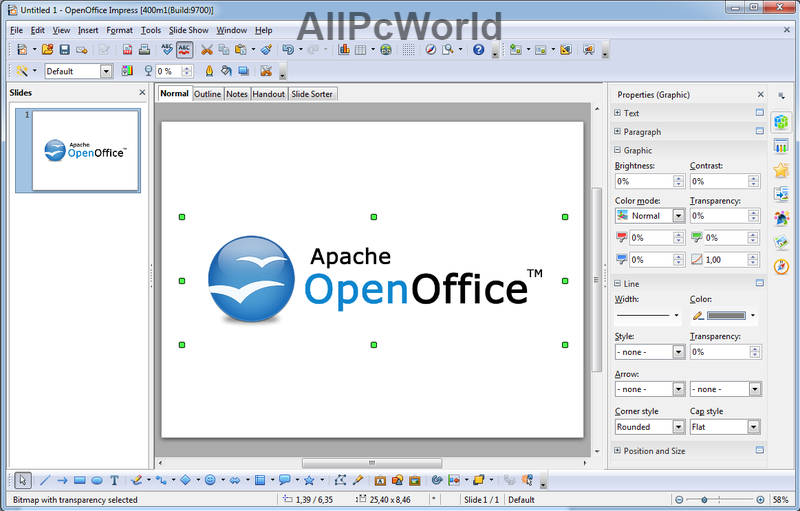Click the Save document icon
800x511 pixels.
pyautogui.click(x=64, y=49)
